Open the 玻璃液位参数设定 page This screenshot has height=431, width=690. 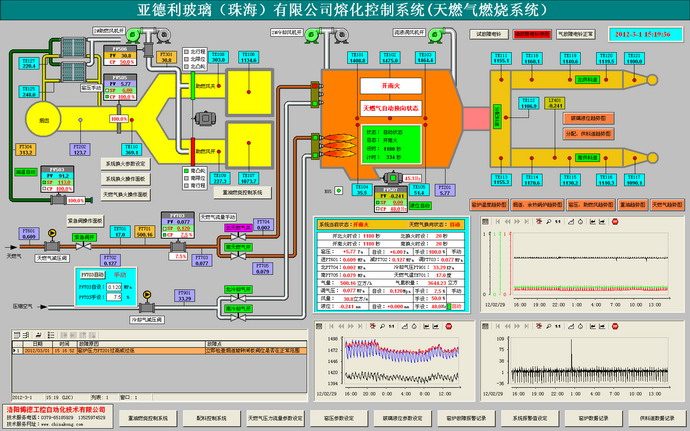pyautogui.click(x=402, y=418)
